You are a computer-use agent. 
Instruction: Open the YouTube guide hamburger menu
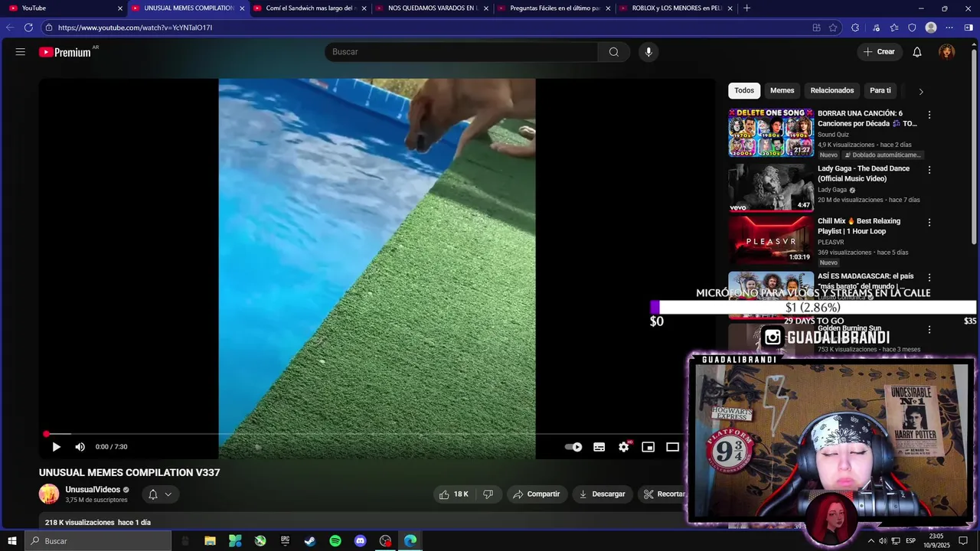click(21, 52)
